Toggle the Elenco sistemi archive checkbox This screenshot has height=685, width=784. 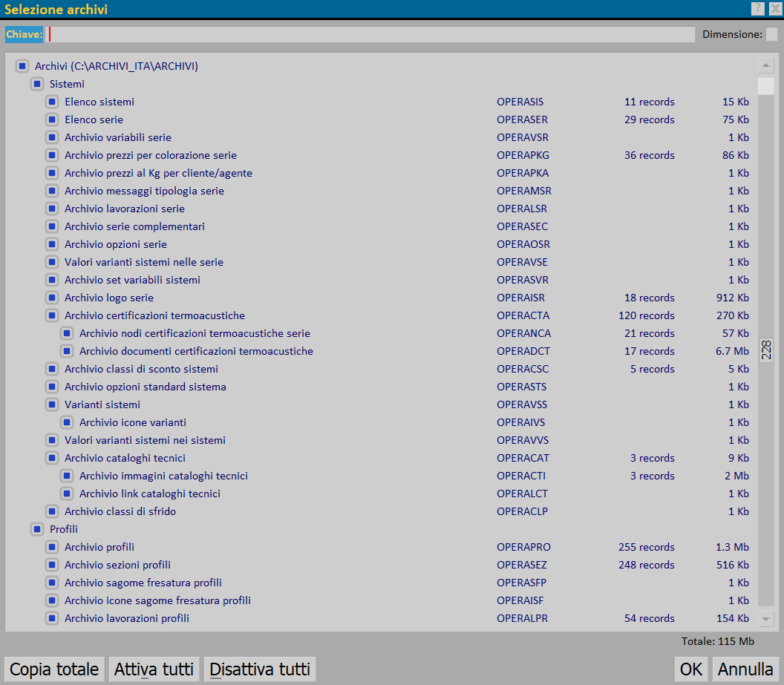click(x=52, y=102)
